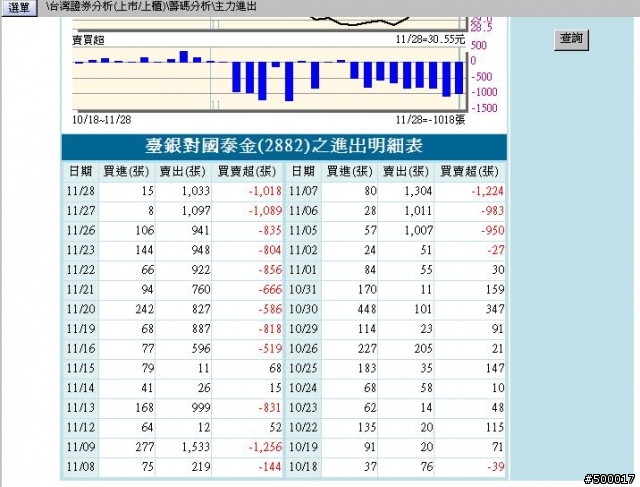The height and width of the screenshot is (487, 640).
Task: Select the buy value 170 for 10/31
Action: point(367,289)
